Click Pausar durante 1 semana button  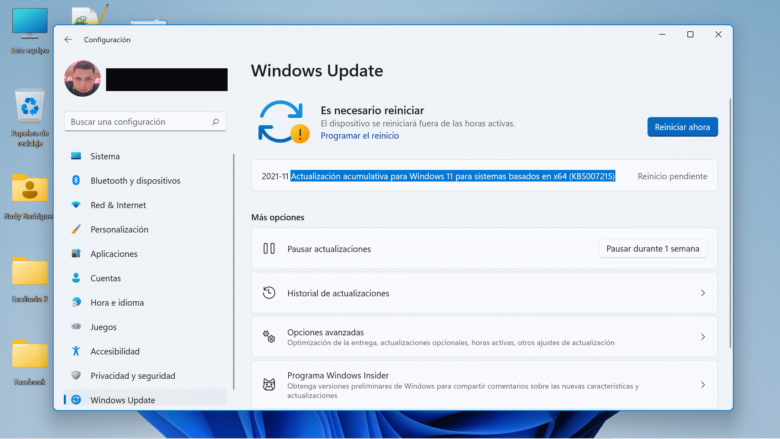pos(653,249)
